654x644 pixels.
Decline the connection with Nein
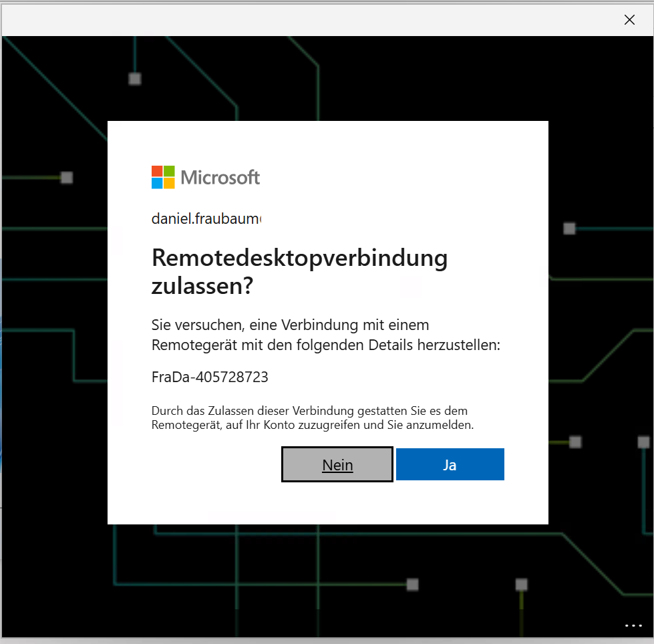[337, 464]
